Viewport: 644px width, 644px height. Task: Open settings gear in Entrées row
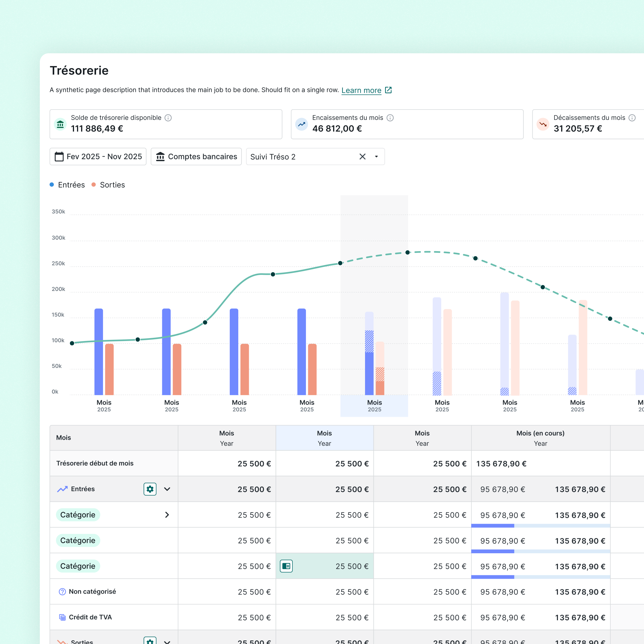[150, 489]
